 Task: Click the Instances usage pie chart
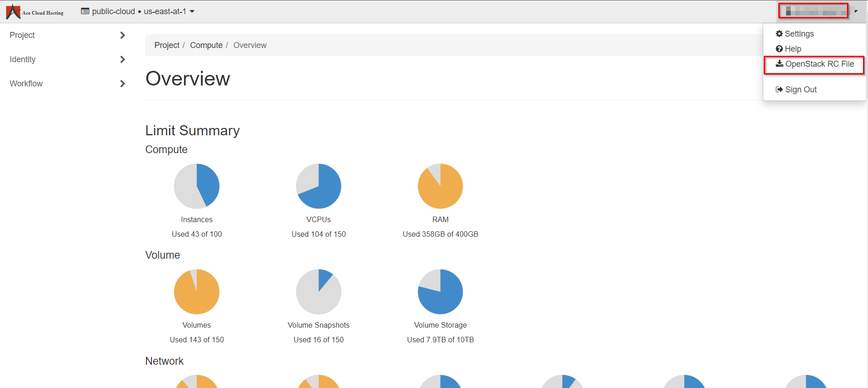pyautogui.click(x=197, y=186)
